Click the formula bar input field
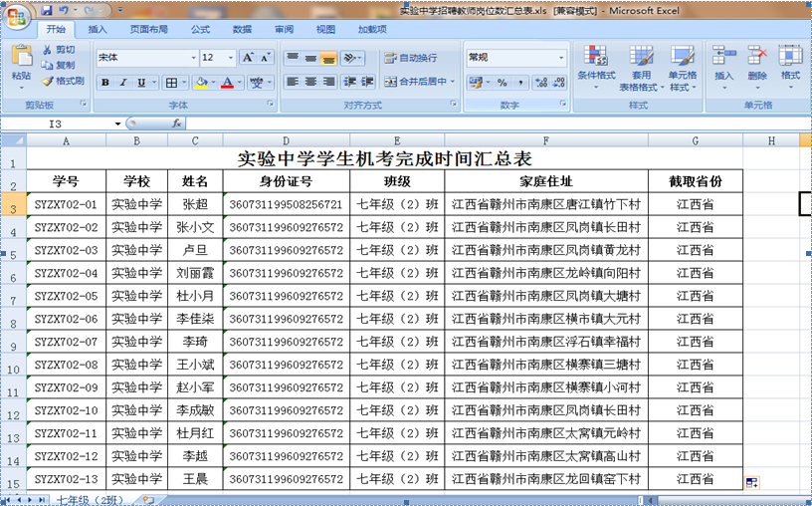Image resolution: width=812 pixels, height=506 pixels. coord(498,124)
